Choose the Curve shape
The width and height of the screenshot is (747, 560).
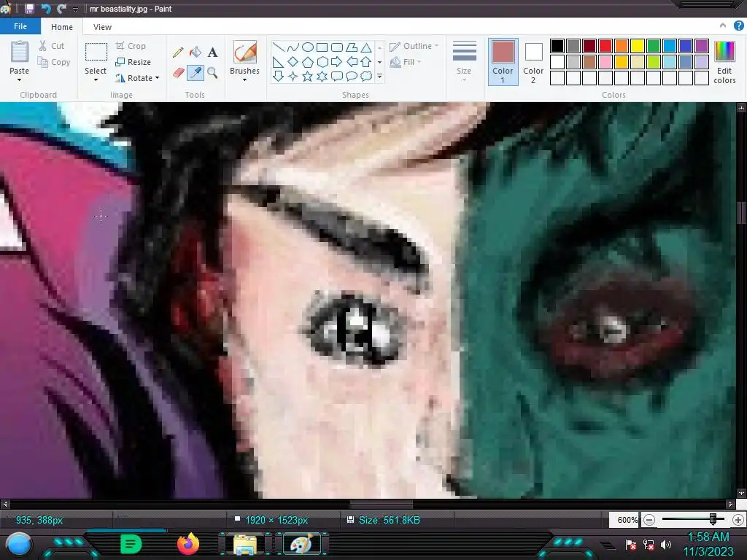[293, 47]
